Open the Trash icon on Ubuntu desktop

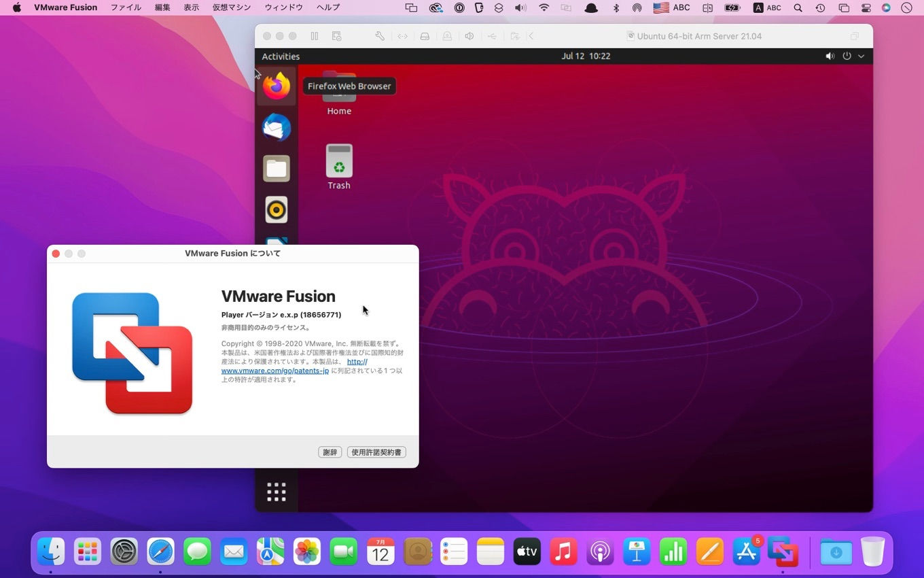[x=339, y=167]
